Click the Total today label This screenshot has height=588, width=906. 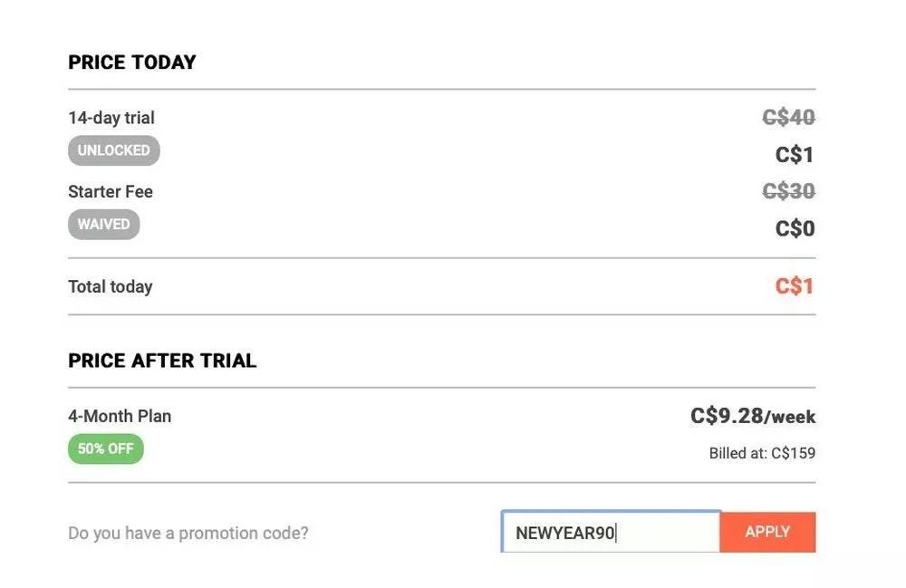pos(110,285)
